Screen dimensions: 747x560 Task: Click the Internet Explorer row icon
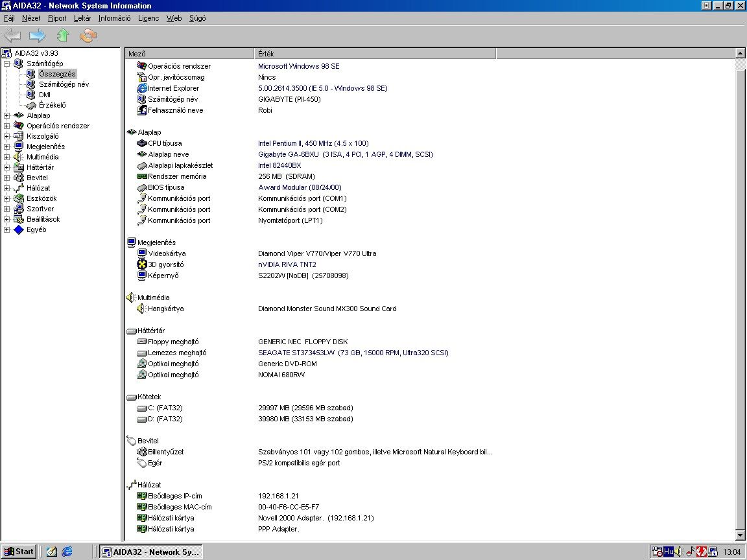[141, 88]
